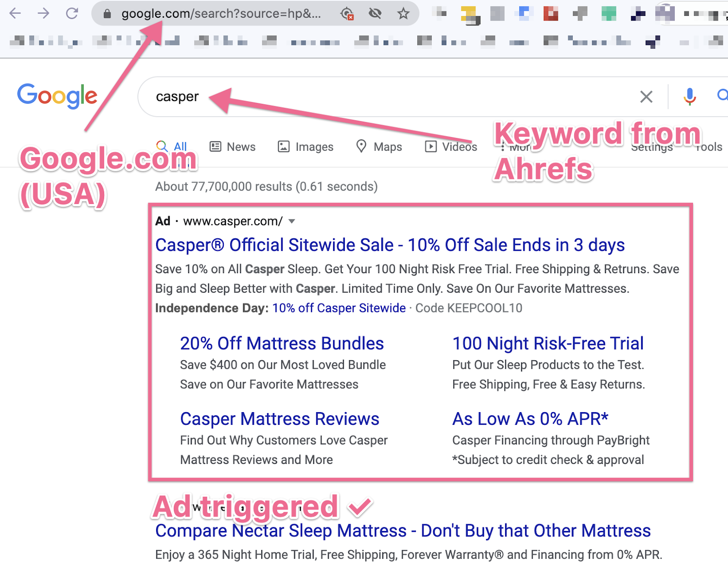The width and height of the screenshot is (728, 566).
Task: Clear the search box with X
Action: [x=646, y=97]
